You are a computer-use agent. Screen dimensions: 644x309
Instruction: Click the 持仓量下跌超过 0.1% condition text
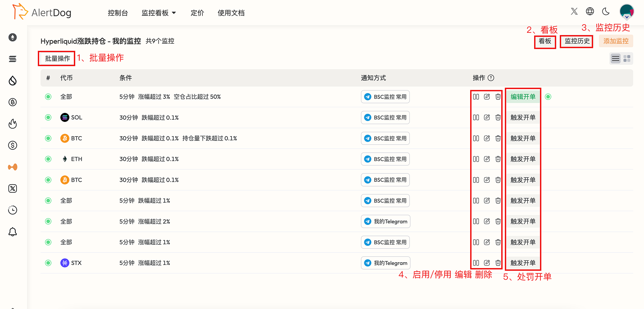point(209,138)
